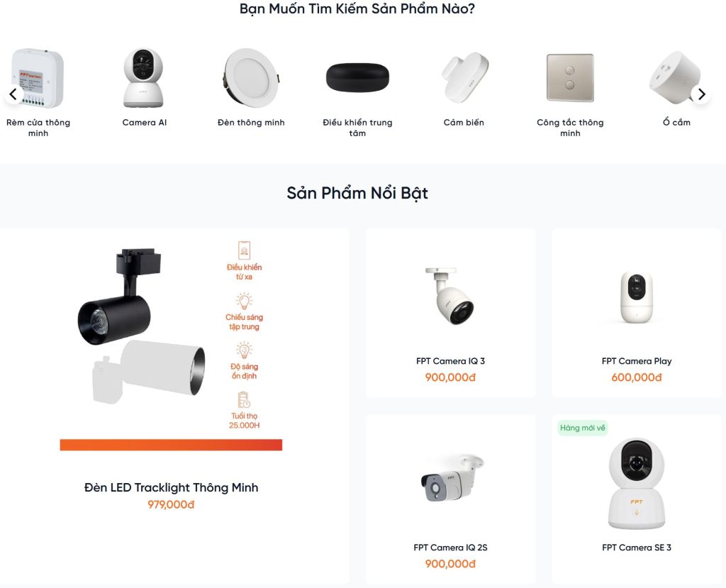
Task: Choose the Điều khiển trung tâm hub icon
Action: pos(357,78)
